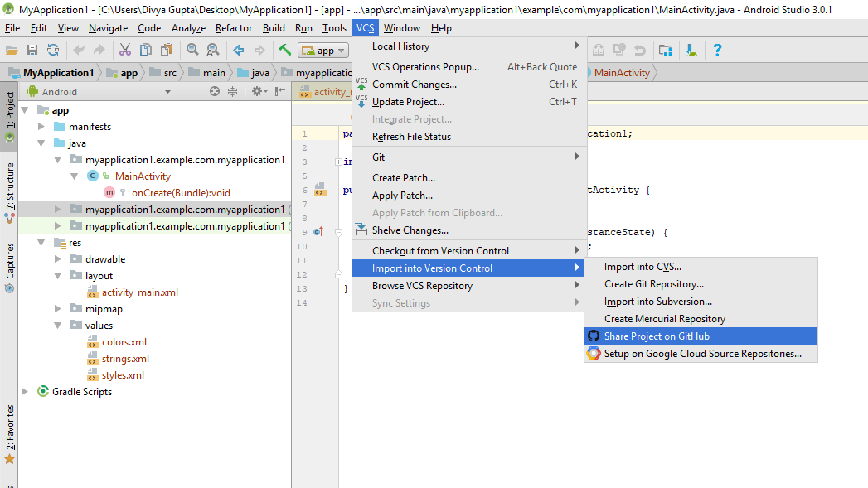Click the Find magnifier icon
The image size is (868, 488).
pos(192,51)
